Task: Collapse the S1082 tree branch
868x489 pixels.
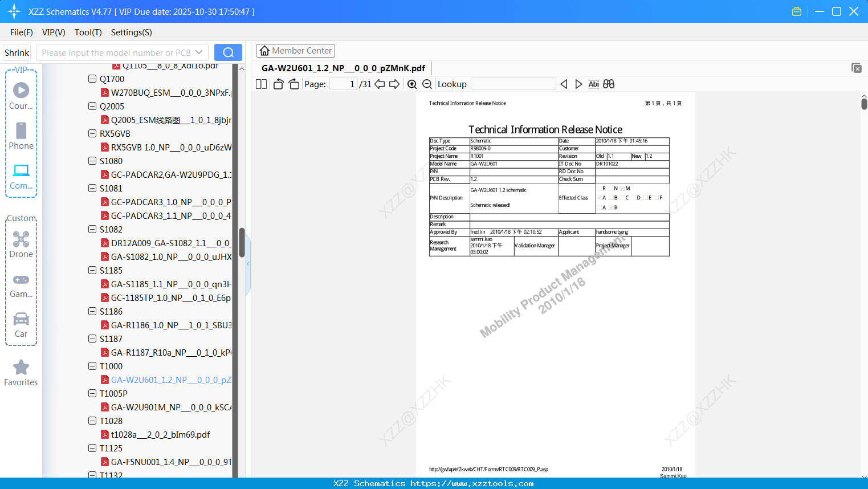Action: pos(92,229)
